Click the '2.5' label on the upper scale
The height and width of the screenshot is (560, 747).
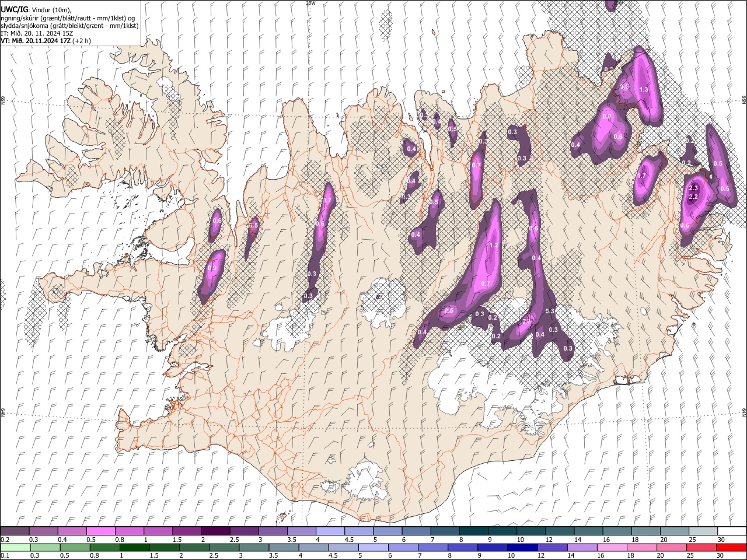click(x=234, y=540)
